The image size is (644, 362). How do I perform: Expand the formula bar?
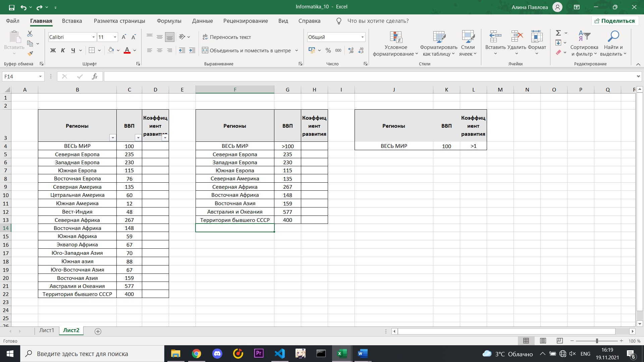pyautogui.click(x=638, y=76)
